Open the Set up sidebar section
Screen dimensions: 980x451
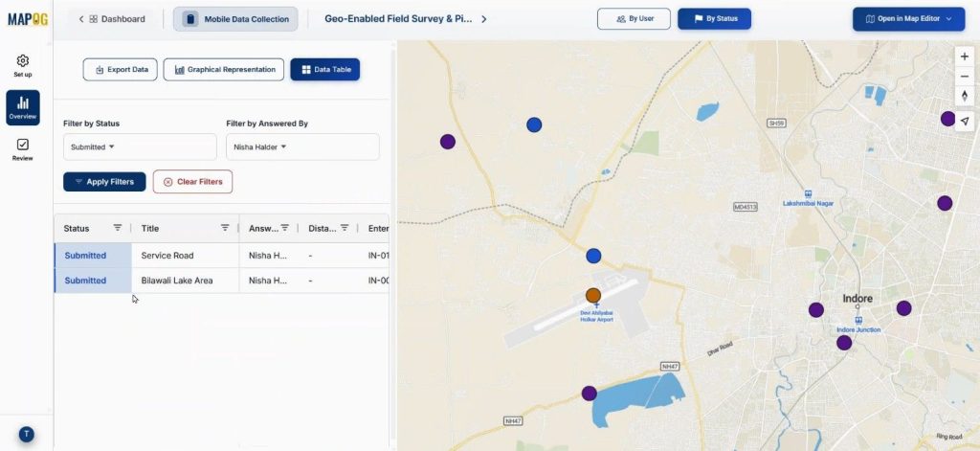click(x=22, y=65)
